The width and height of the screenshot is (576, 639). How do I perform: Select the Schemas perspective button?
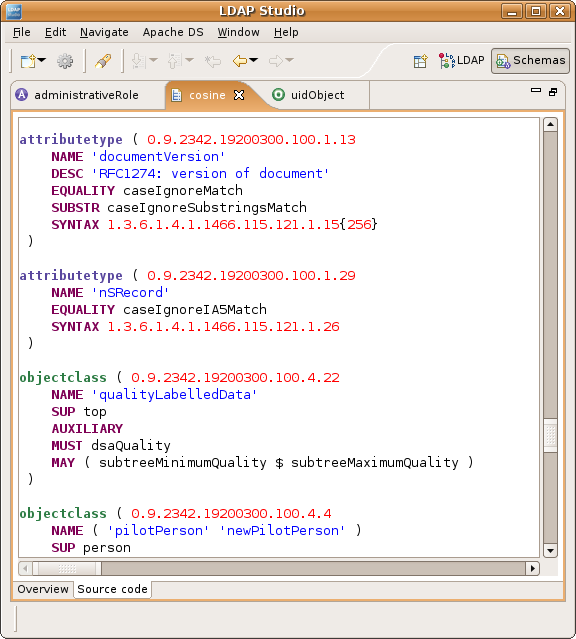[x=530, y=61]
